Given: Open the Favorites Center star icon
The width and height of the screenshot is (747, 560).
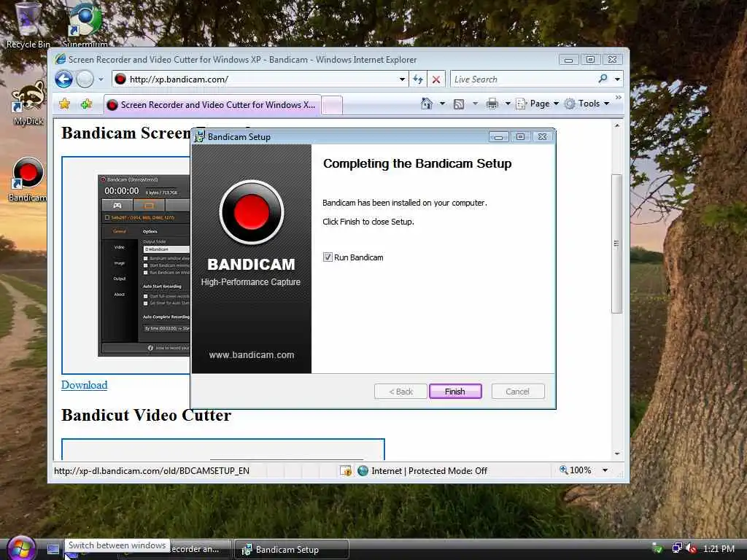Looking at the screenshot, I should (64, 104).
